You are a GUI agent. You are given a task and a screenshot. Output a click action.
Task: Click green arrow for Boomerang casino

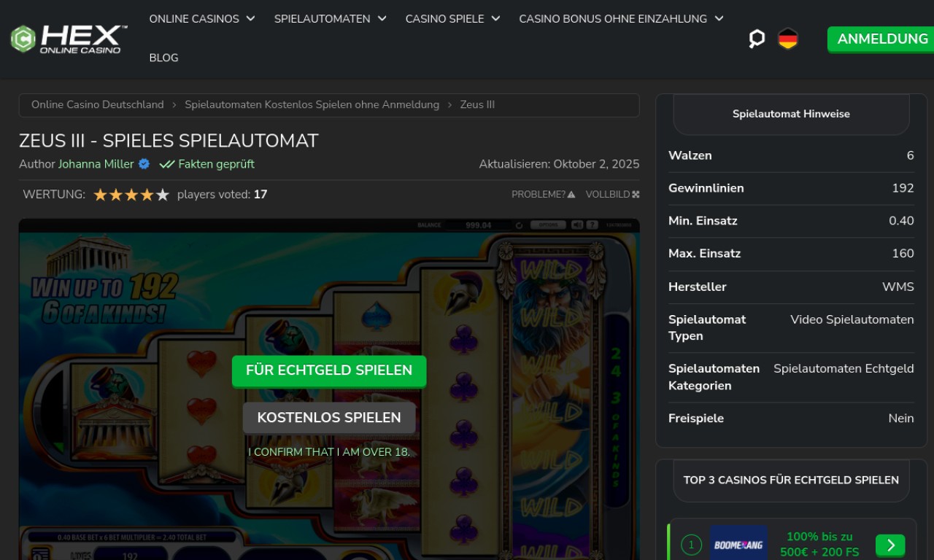(890, 545)
